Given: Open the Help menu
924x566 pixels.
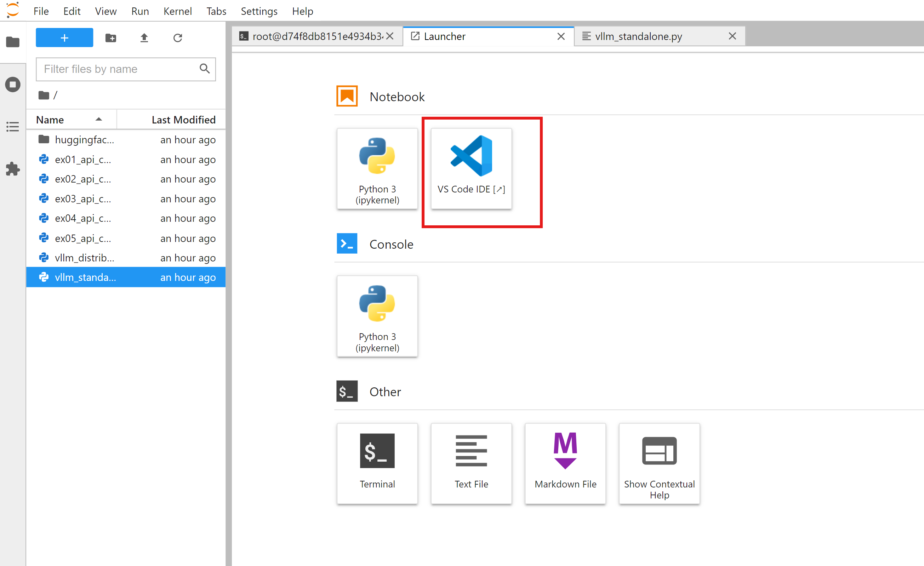Looking at the screenshot, I should [x=303, y=11].
